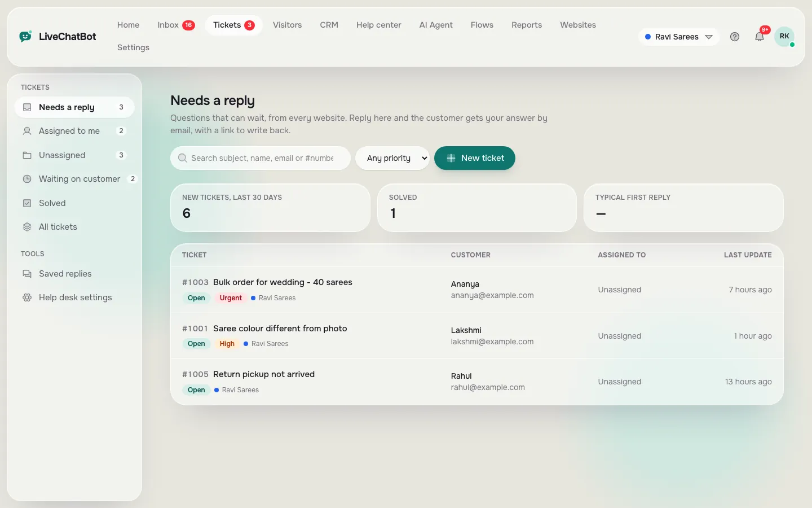Screen dimensions: 812x508
Task: Click ananya@example.com customer email
Action: pos(492,295)
